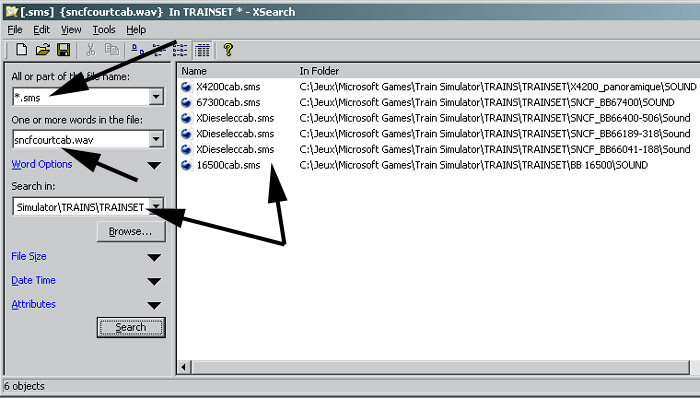
Task: Switch to Details view icon
Action: [202, 50]
